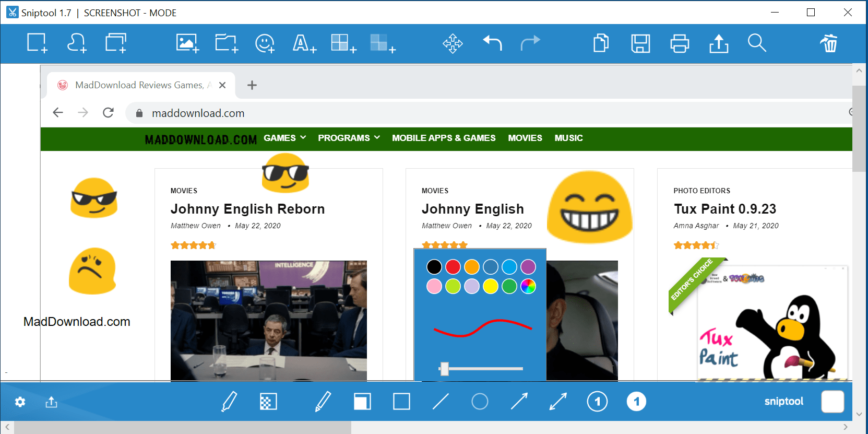The image size is (868, 434).
Task: Pick the dark green color swatch
Action: (x=509, y=286)
